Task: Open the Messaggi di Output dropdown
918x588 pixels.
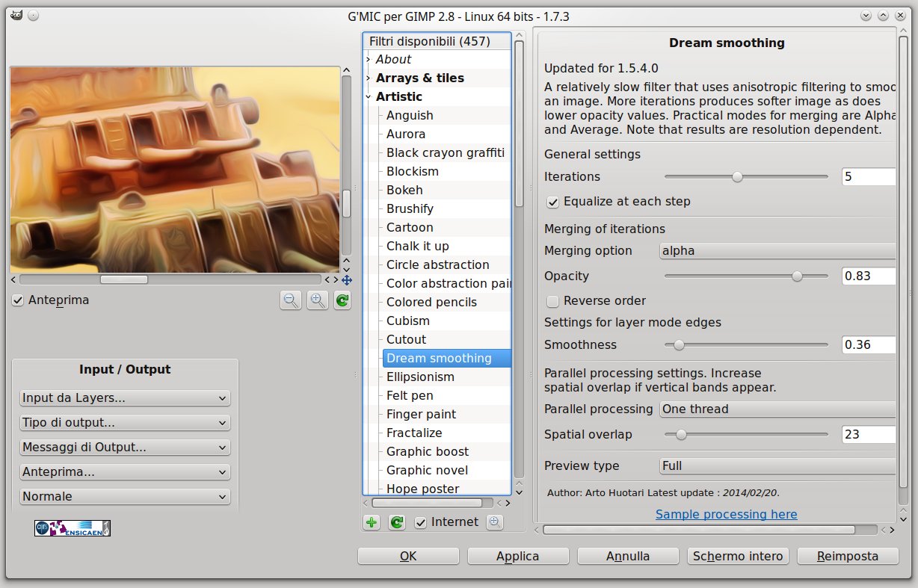Action: (x=125, y=448)
